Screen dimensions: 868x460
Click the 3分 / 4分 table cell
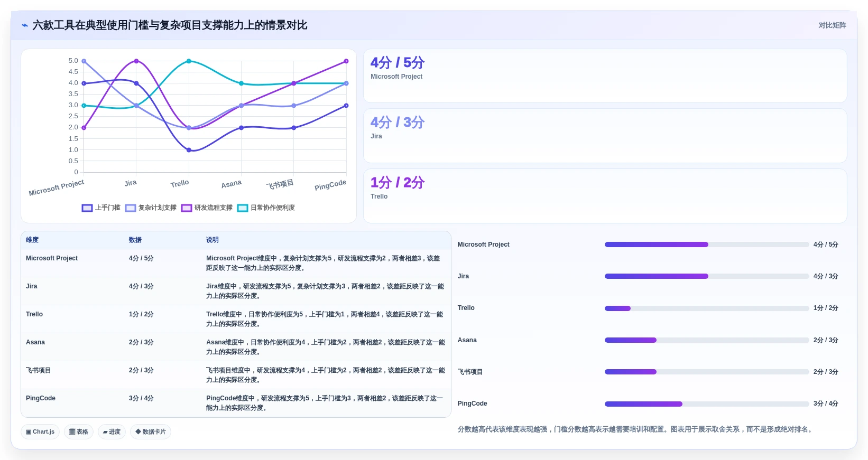click(141, 398)
